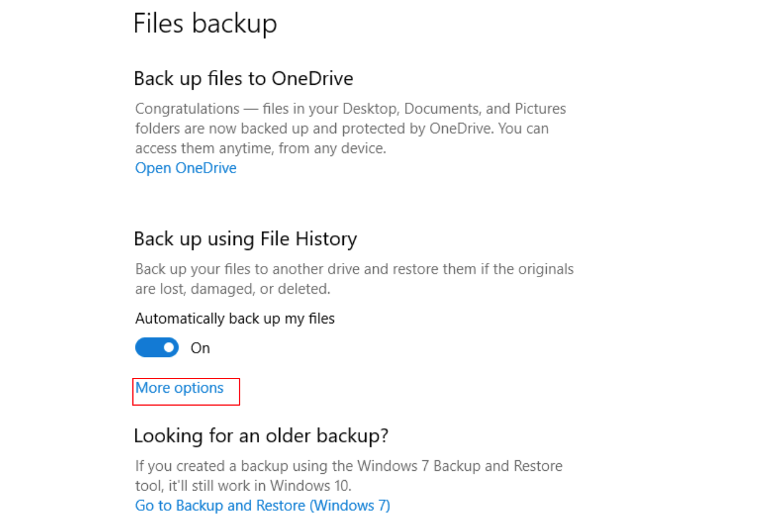Click the File History description text
The height and width of the screenshot is (532, 767).
tap(354, 278)
